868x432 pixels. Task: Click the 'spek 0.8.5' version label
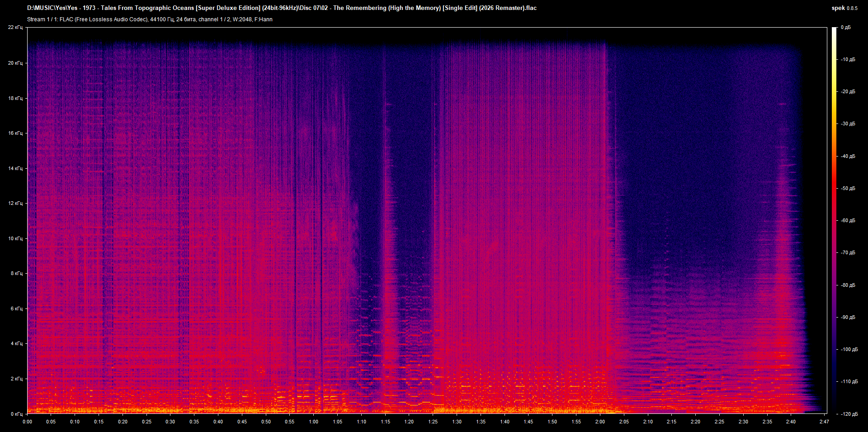844,8
